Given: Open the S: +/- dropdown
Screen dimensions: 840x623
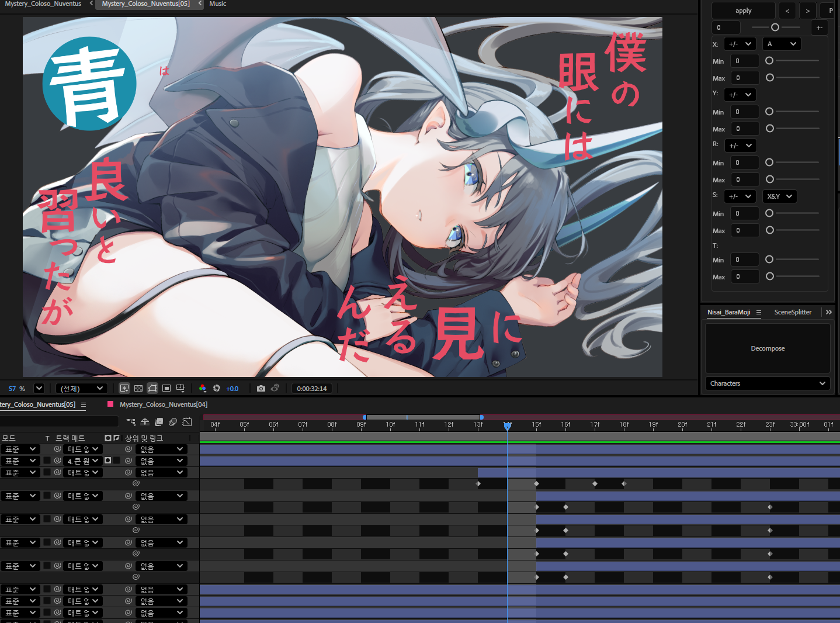Looking at the screenshot, I should click(740, 196).
